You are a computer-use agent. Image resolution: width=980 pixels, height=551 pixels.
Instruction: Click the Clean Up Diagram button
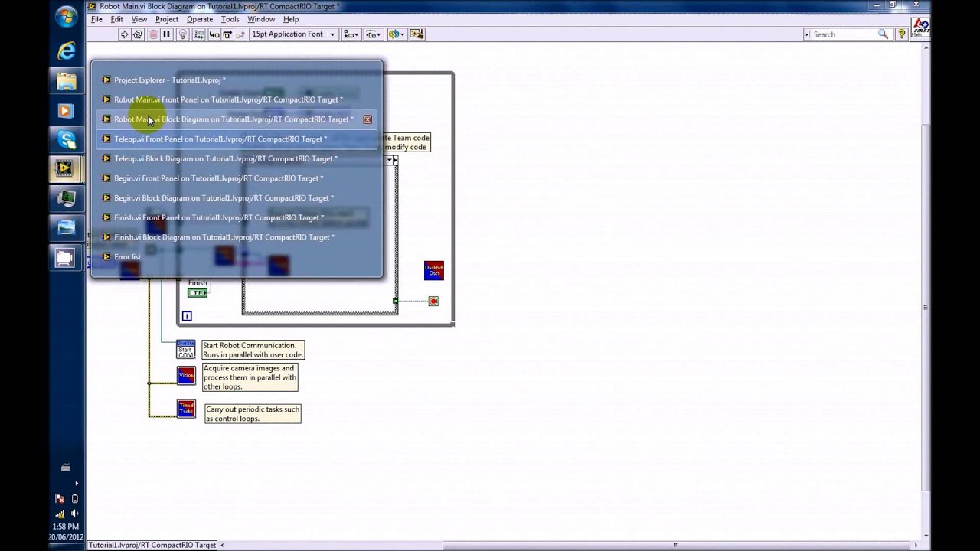pyautogui.click(x=416, y=34)
